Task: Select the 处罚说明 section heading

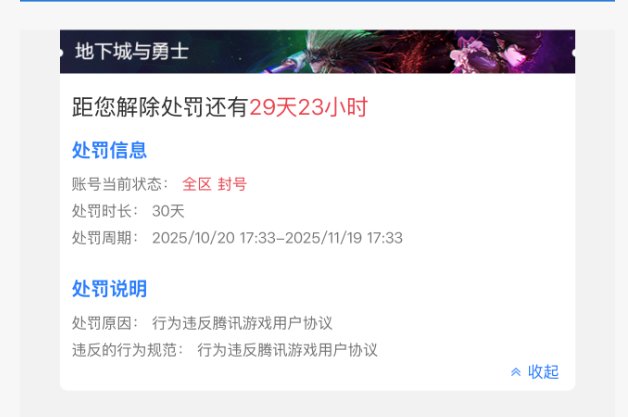Action: [109, 288]
